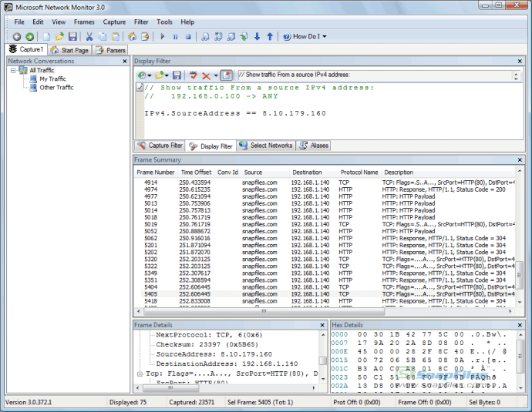This screenshot has width=532, height=412.
Task: Stop the capture with Stop button
Action: pos(188,37)
